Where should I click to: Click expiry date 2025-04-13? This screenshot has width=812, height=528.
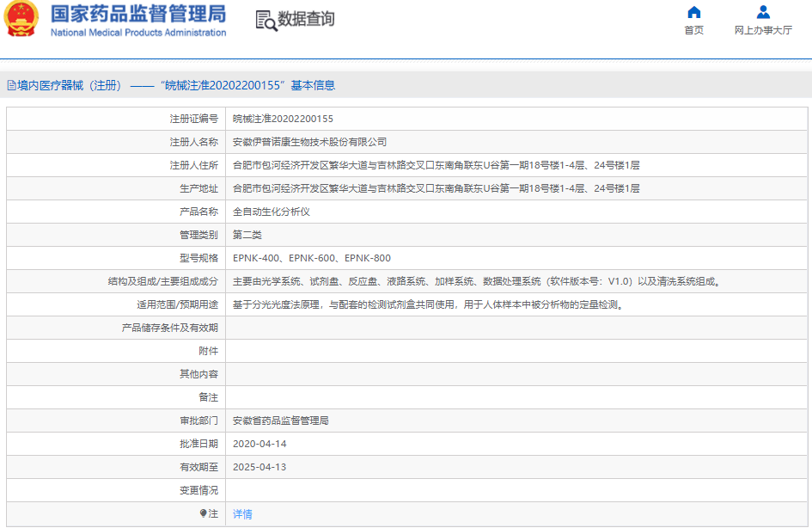[x=259, y=467]
